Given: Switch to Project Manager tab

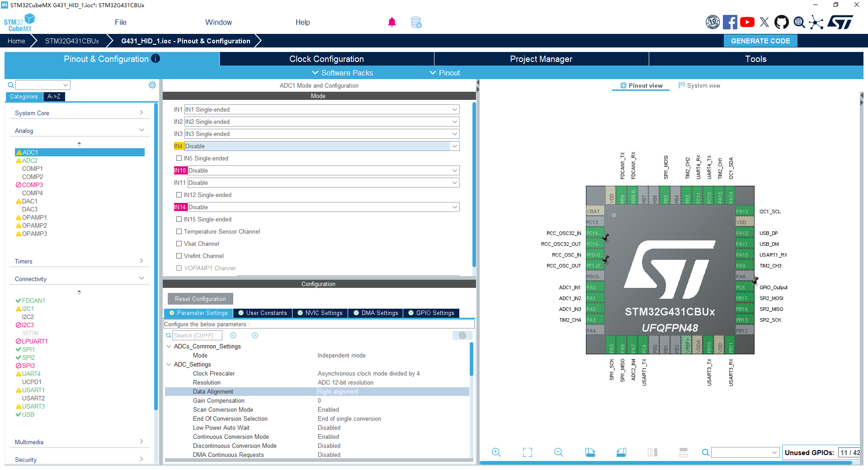Looking at the screenshot, I should [x=541, y=59].
